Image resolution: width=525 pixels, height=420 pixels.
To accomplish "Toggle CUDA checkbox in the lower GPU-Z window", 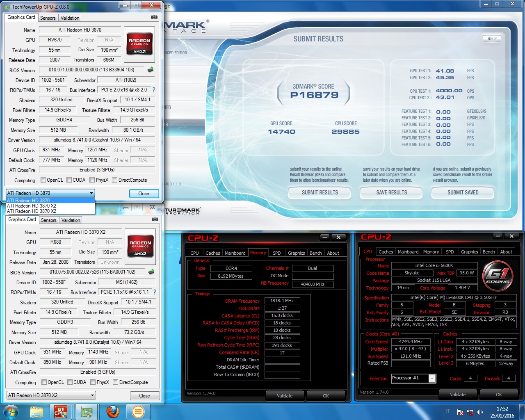I will click(x=70, y=382).
